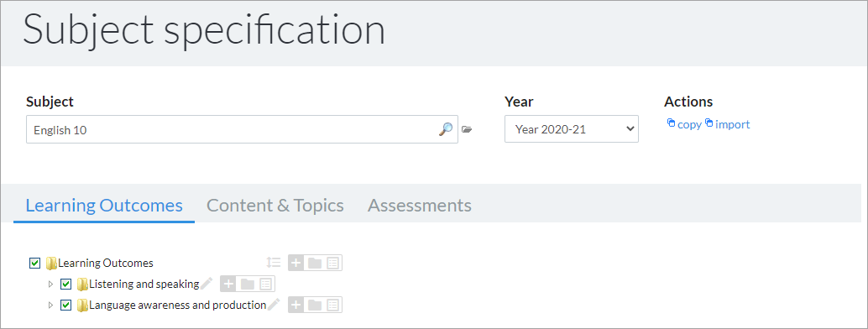The width and height of the screenshot is (868, 329).
Task: Click list icon on Learning Outcomes root row
Action: click(x=332, y=263)
